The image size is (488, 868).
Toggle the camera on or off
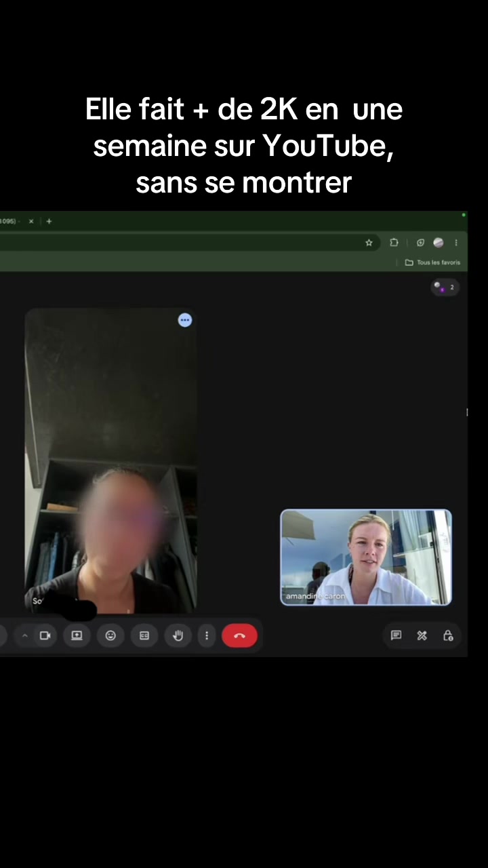tap(45, 635)
